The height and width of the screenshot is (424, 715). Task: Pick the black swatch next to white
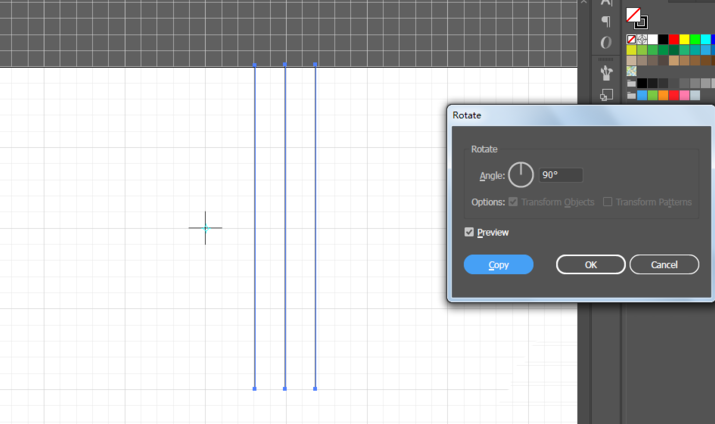click(663, 39)
